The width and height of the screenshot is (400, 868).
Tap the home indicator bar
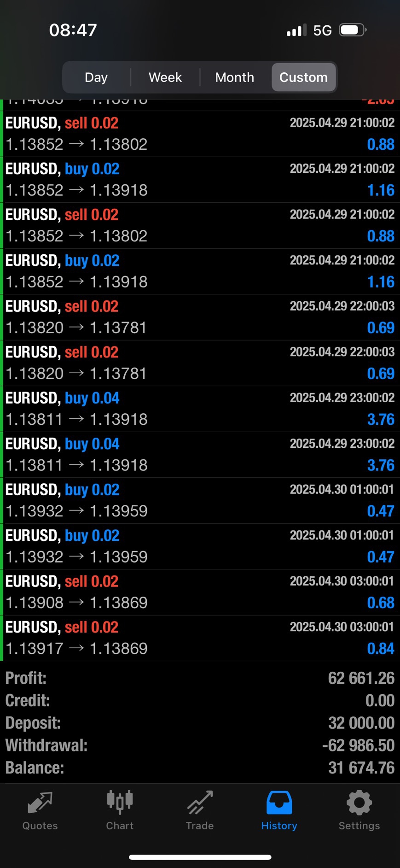pyautogui.click(x=200, y=857)
